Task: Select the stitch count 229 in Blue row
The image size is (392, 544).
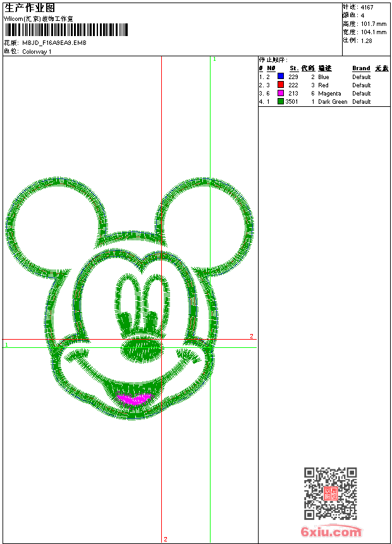Action: pos(293,77)
